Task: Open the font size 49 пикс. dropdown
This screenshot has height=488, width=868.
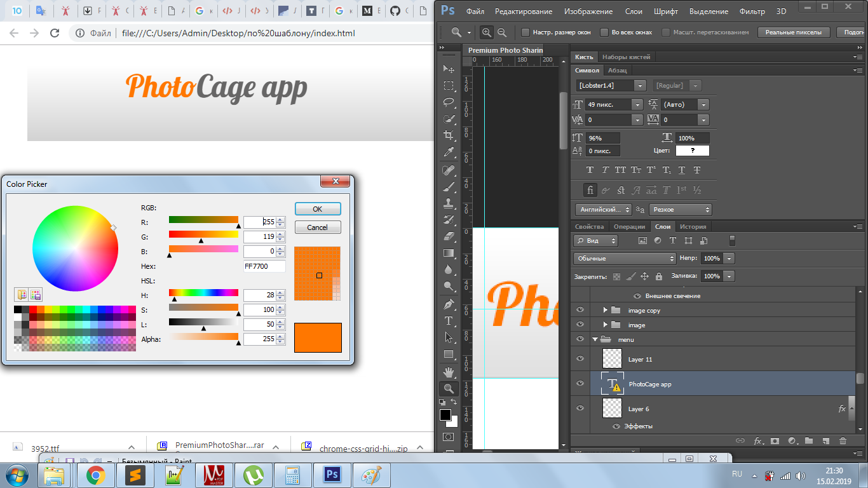Action: coord(637,104)
